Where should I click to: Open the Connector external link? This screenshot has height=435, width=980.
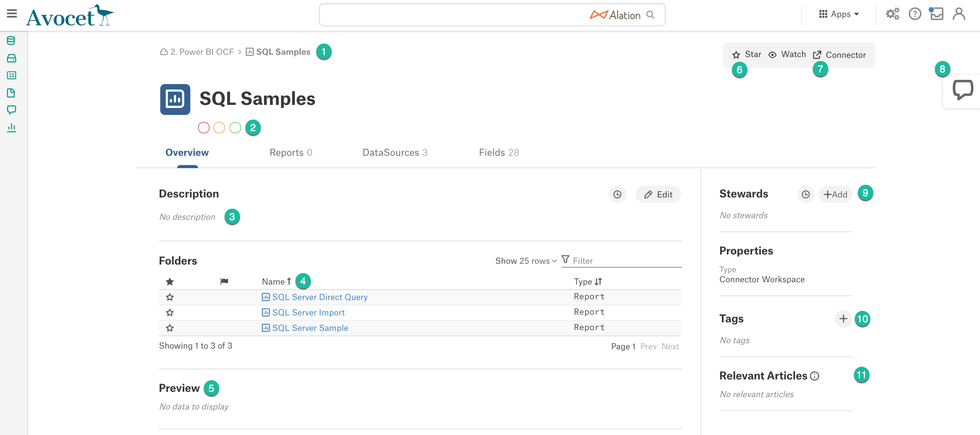click(839, 55)
